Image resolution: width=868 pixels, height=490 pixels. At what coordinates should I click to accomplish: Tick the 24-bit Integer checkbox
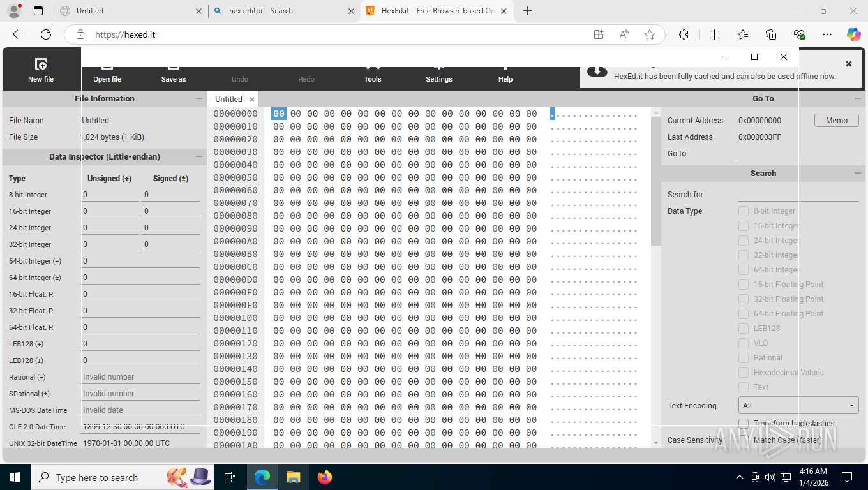pos(744,241)
